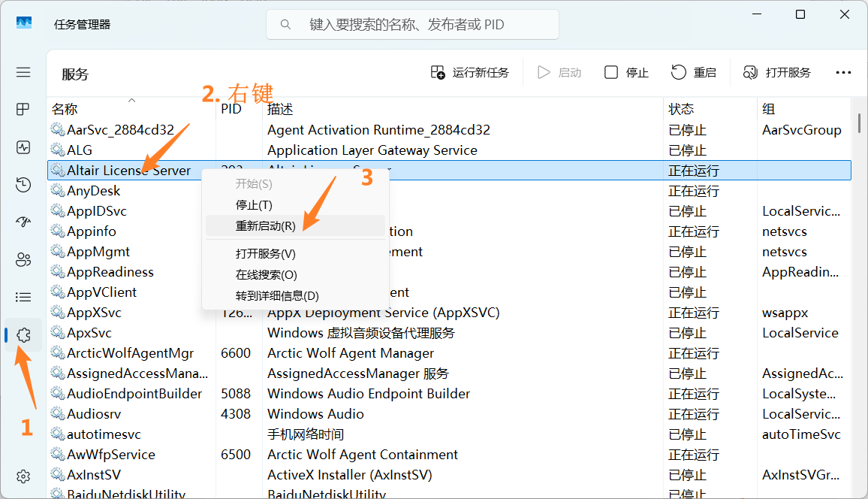868x499 pixels.
Task: Select the Services puzzle icon in sidebar
Action: click(23, 335)
